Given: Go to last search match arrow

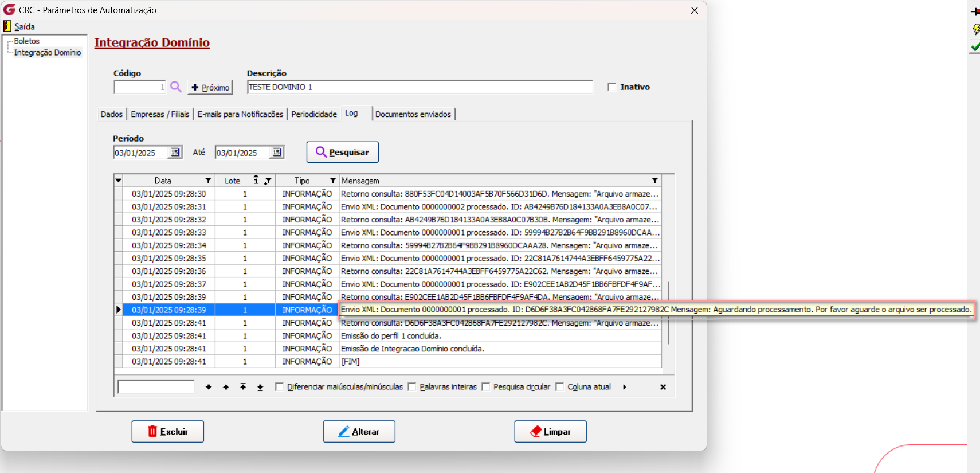Looking at the screenshot, I should click(260, 387).
